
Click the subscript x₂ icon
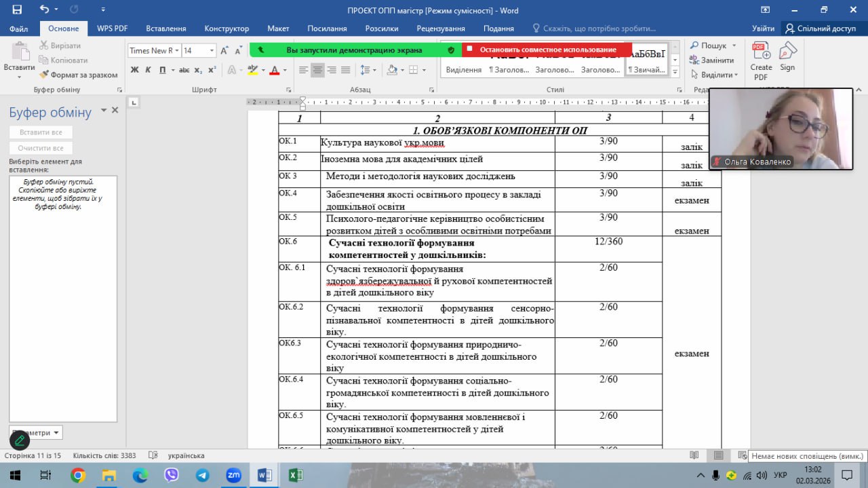198,70
